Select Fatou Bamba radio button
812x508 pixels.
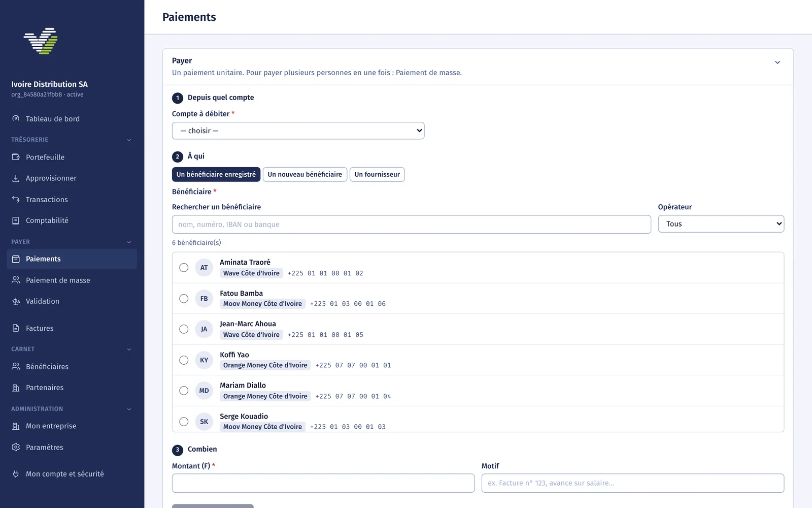pyautogui.click(x=184, y=299)
